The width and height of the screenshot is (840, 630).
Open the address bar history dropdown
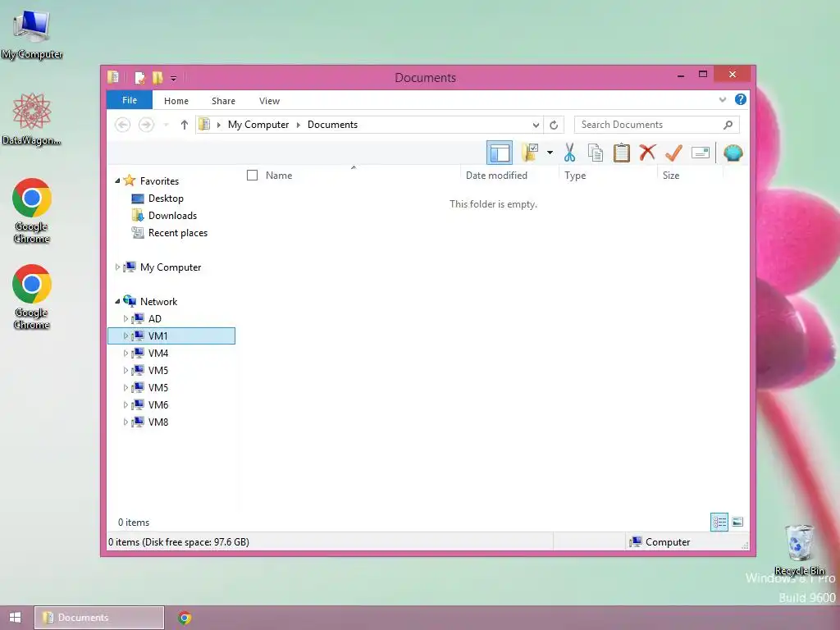point(536,125)
